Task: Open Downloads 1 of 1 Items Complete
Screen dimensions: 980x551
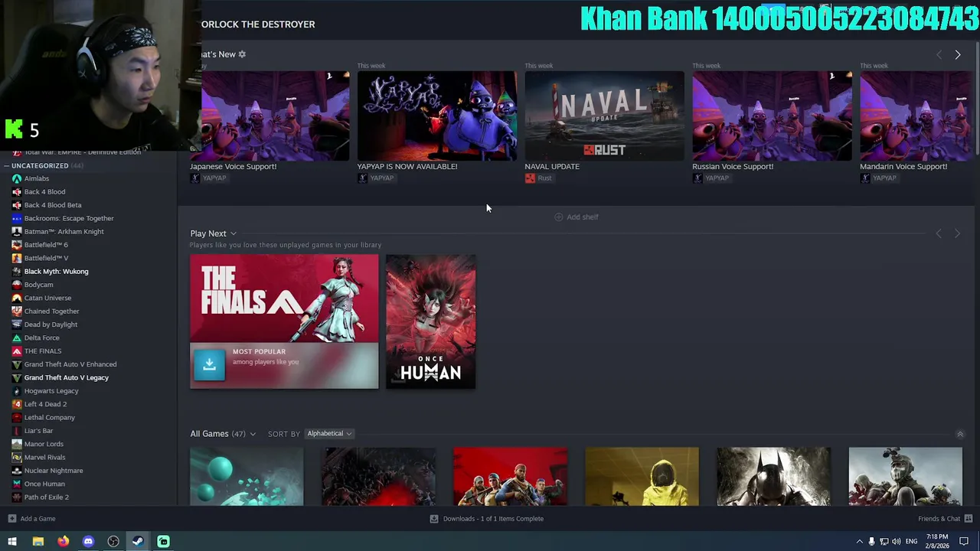Action: 493,519
